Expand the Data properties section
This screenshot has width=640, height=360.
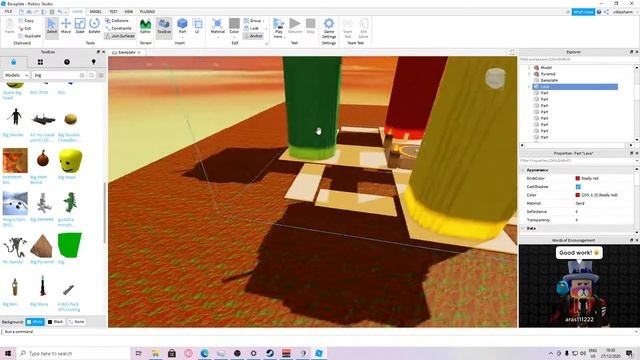tap(523, 228)
